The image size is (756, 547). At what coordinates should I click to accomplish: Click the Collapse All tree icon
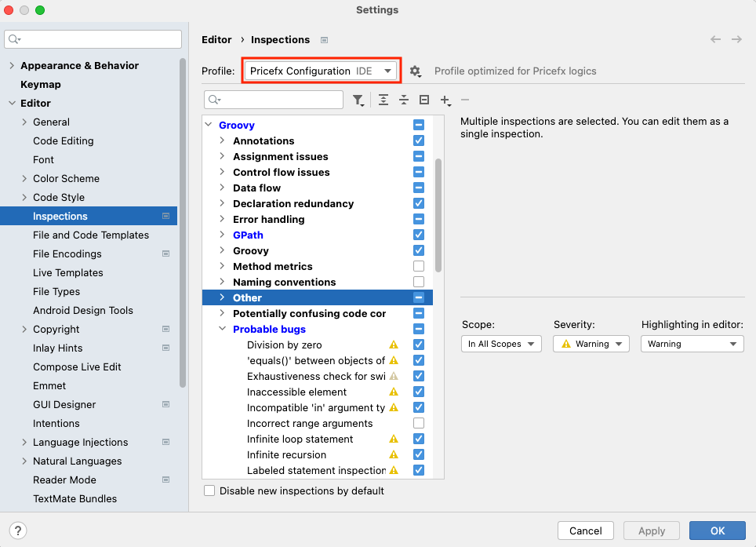[x=404, y=100]
